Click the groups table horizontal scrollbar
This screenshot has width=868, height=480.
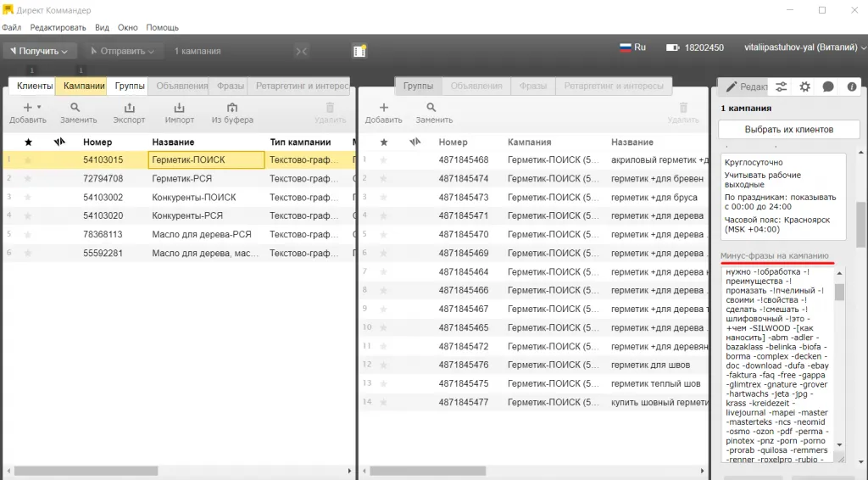tap(427, 472)
